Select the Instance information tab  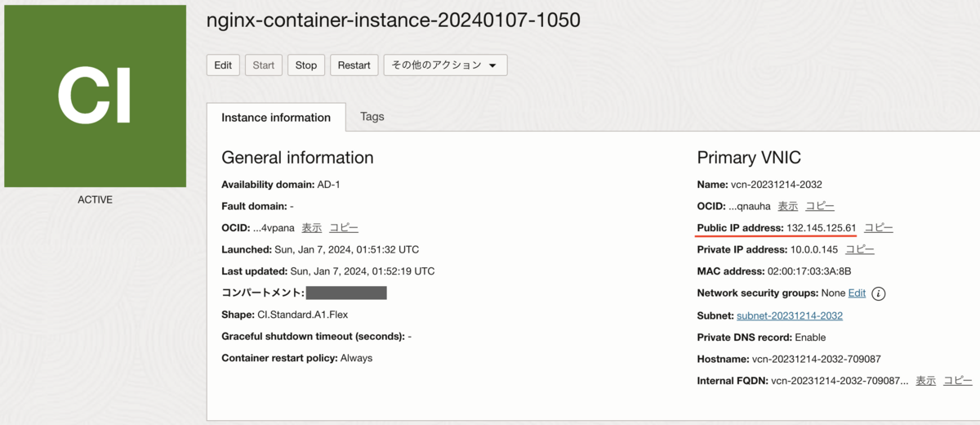point(276,117)
